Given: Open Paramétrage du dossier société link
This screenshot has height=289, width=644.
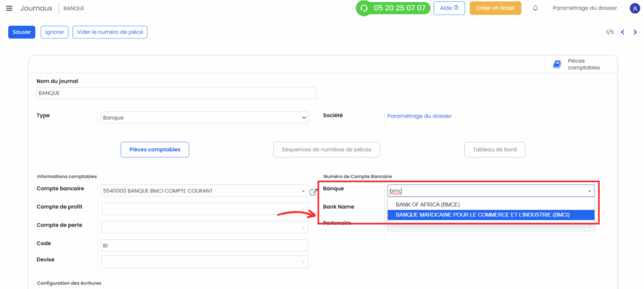Looking at the screenshot, I should [x=419, y=116].
